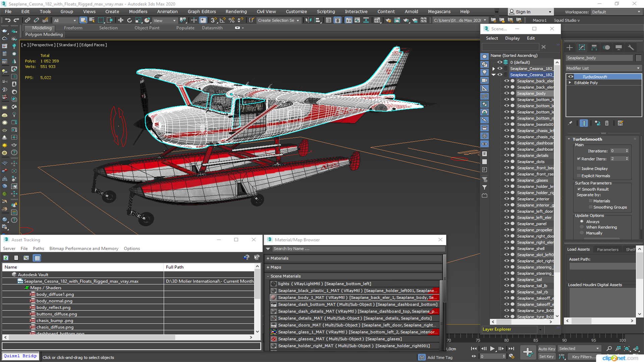The image size is (644, 362).
Task: Click the large Set Keys plus-key icon
Action: (x=528, y=352)
